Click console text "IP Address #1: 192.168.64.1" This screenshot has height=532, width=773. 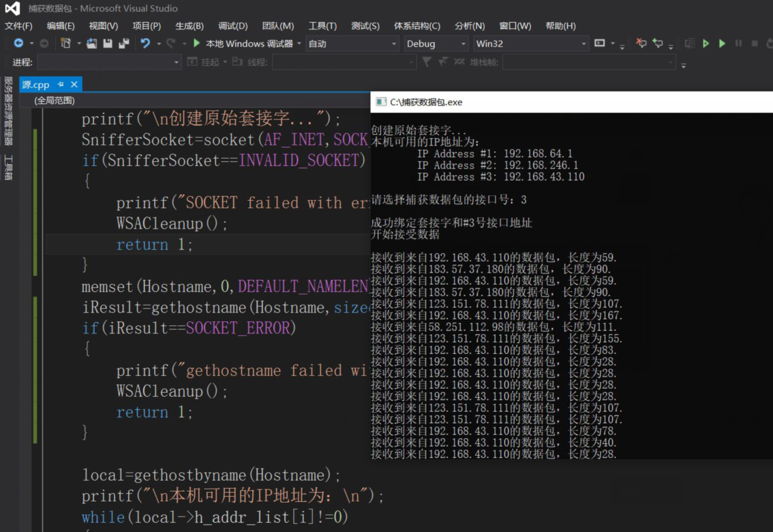tap(495, 154)
